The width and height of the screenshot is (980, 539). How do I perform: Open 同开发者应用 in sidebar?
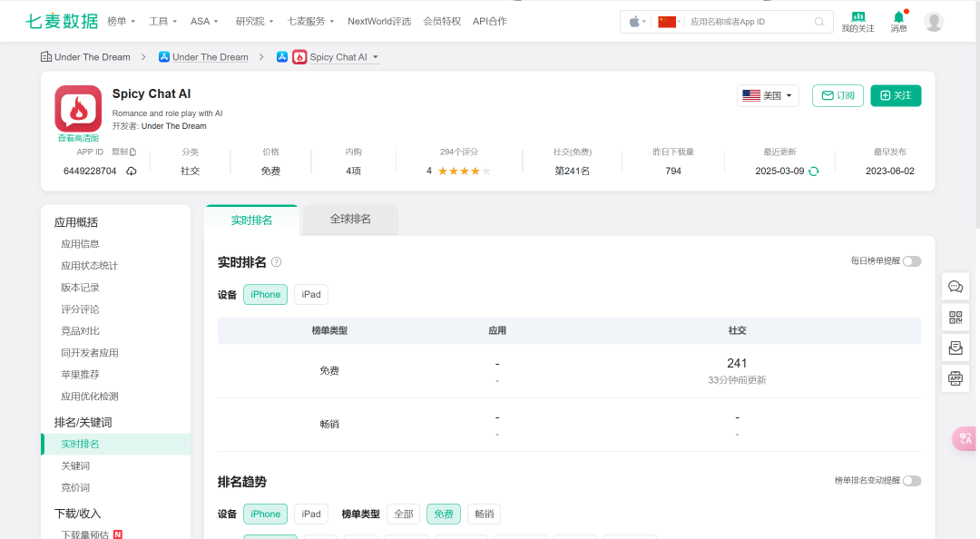(89, 353)
